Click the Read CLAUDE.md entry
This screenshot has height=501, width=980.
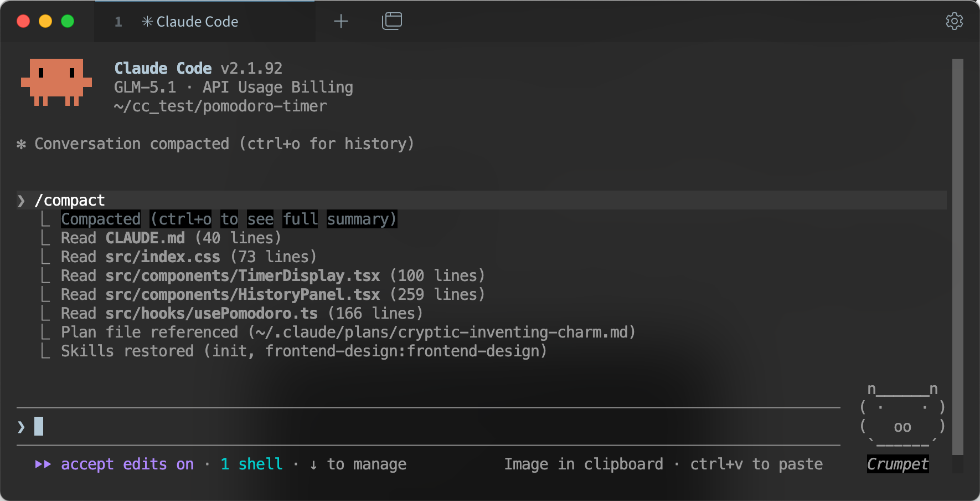coord(171,238)
